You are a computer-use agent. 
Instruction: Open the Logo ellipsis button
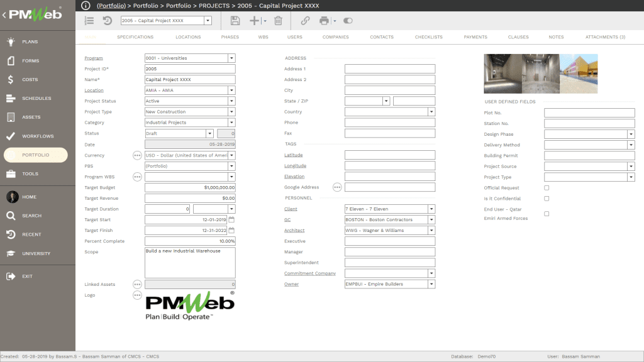pos(137,295)
